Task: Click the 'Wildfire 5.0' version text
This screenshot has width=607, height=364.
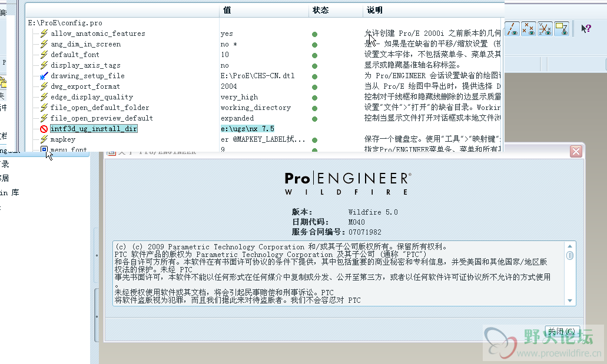Action: (373, 212)
